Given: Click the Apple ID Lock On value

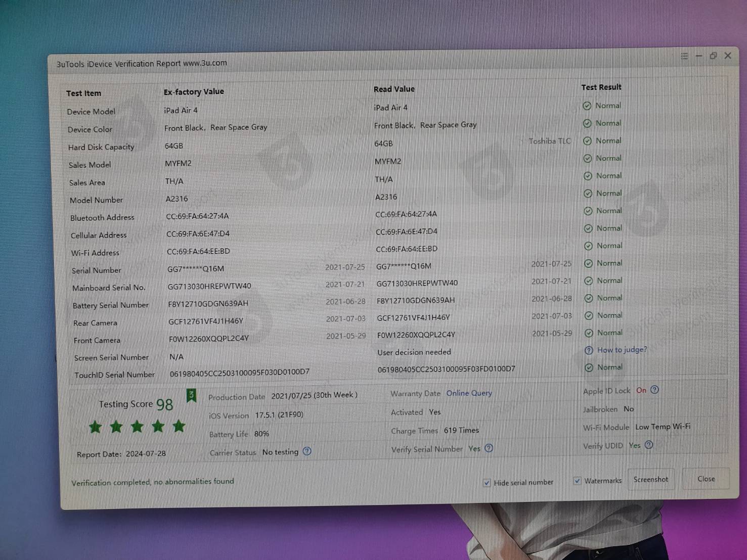Looking at the screenshot, I should click(641, 390).
